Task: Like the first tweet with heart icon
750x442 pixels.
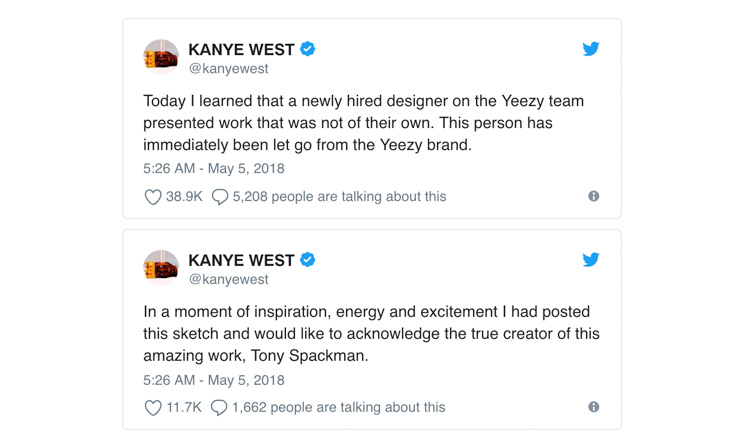Action: click(153, 197)
